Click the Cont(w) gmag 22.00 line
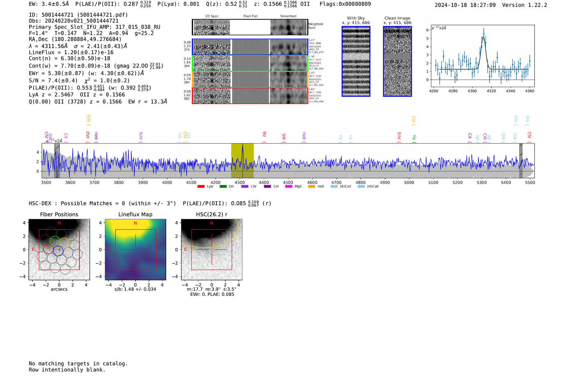Image resolution: width=576 pixels, height=392 pixels. (x=96, y=66)
